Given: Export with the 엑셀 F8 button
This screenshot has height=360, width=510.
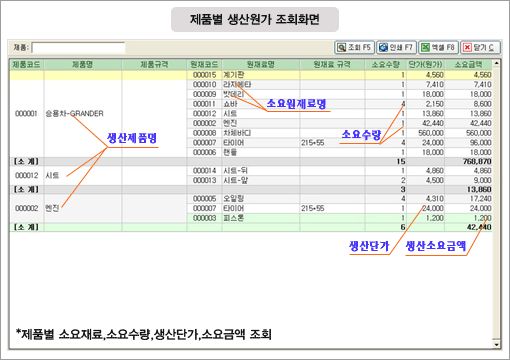Looking at the screenshot, I should pos(438,47).
